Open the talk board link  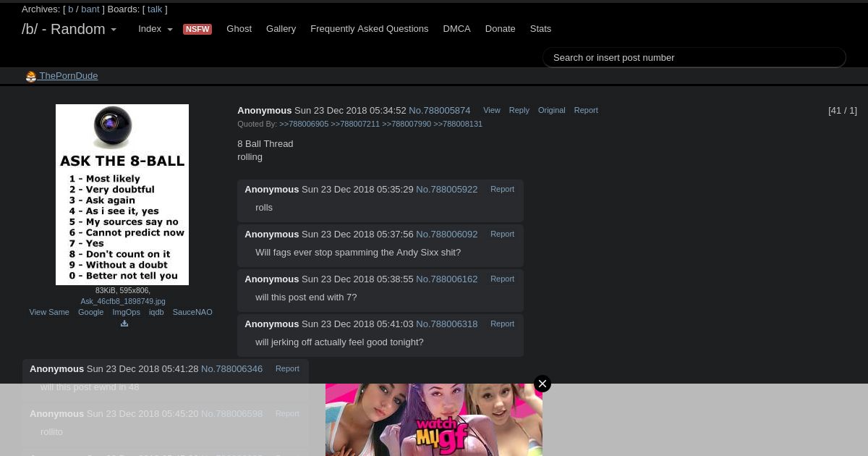pyautogui.click(x=155, y=9)
